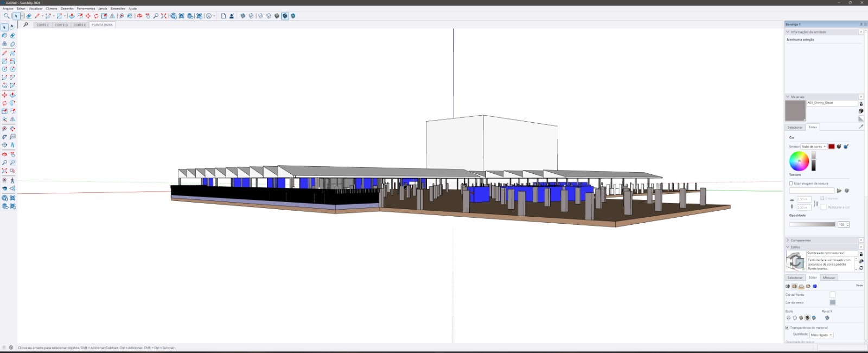Click the Selecionar tab in Materiais
The width and height of the screenshot is (868, 353).
[x=795, y=128]
